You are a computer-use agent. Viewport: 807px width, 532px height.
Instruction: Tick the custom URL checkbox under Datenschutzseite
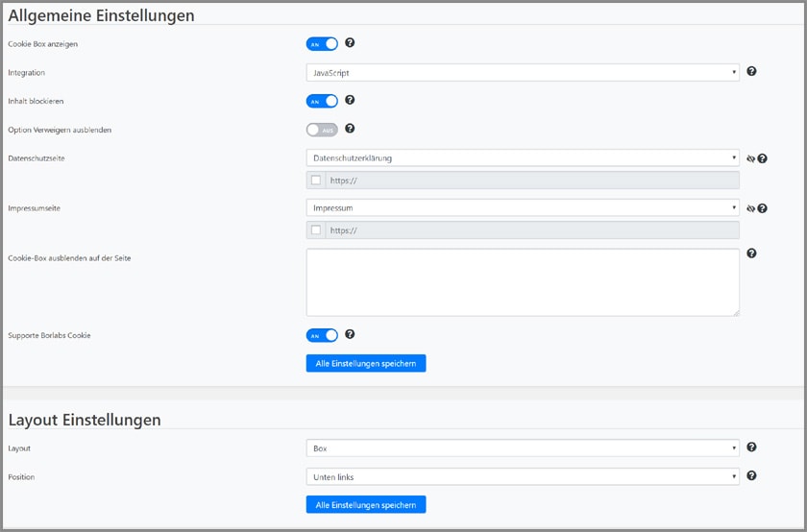(x=316, y=180)
